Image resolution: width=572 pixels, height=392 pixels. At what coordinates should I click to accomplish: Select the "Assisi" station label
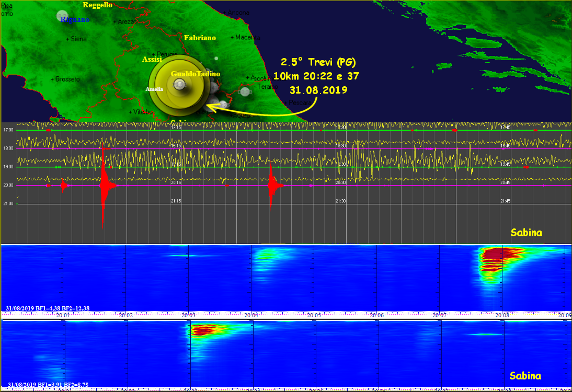pos(152,59)
